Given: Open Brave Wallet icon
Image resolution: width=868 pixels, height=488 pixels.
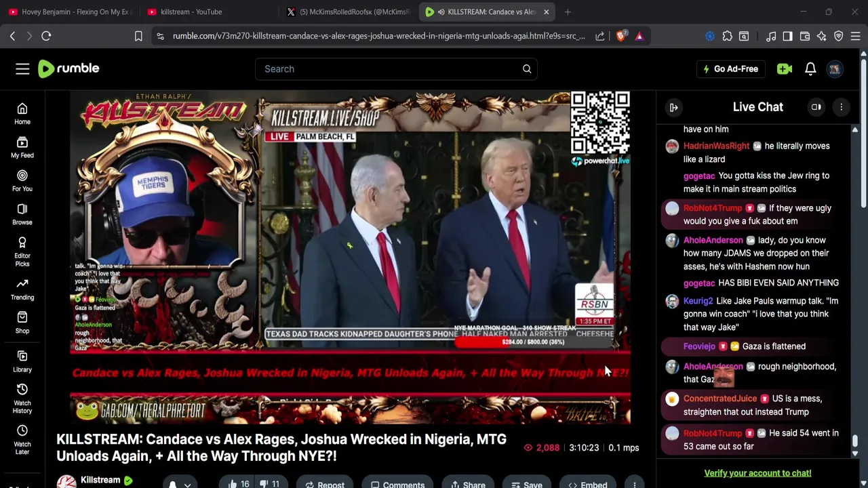Looking at the screenshot, I should click(x=805, y=36).
